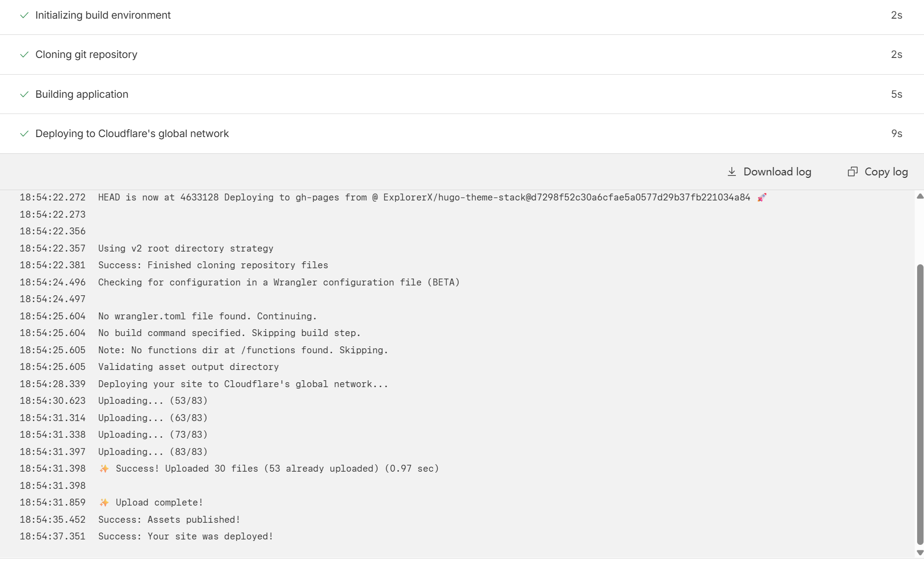Click the checkmark beside Initializing build environment
The height and width of the screenshot is (565, 924).
(x=24, y=15)
